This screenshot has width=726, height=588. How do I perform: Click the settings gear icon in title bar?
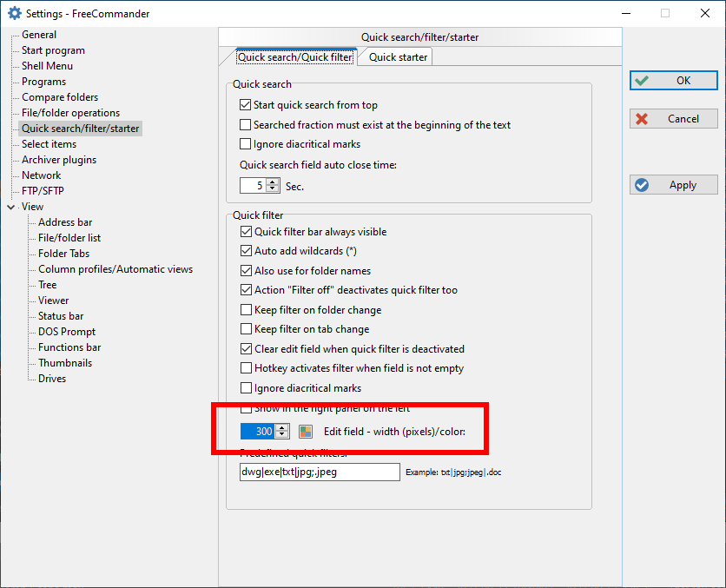pyautogui.click(x=14, y=13)
